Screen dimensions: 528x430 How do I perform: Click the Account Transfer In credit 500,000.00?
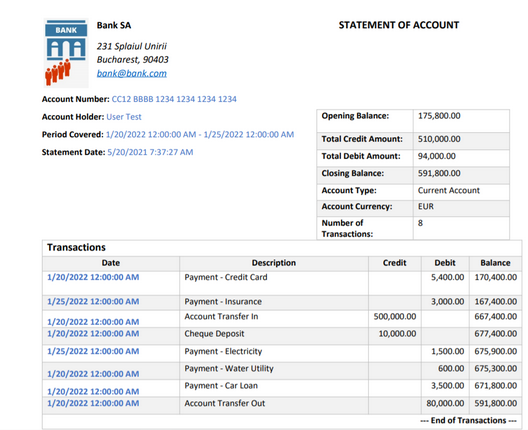pyautogui.click(x=395, y=317)
